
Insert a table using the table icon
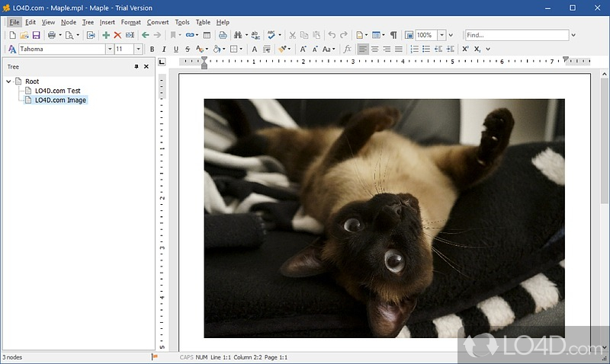coord(207,35)
